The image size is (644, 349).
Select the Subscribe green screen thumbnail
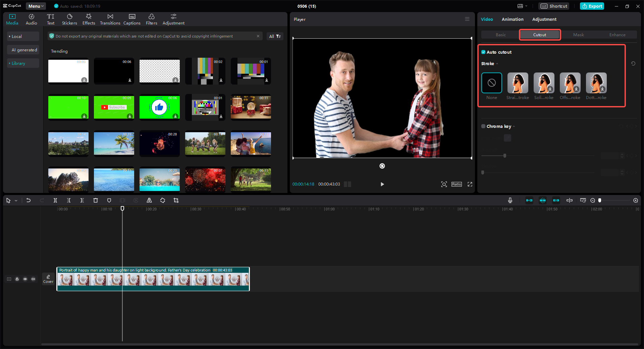(x=114, y=107)
